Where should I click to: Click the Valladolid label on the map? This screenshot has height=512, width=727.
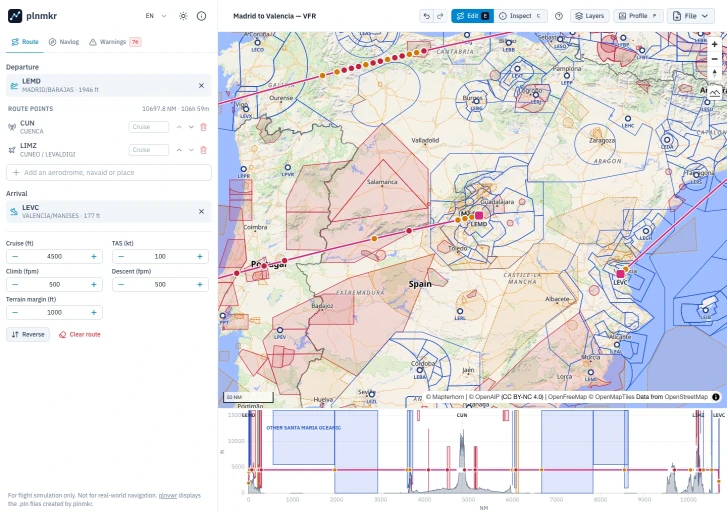pyautogui.click(x=425, y=140)
